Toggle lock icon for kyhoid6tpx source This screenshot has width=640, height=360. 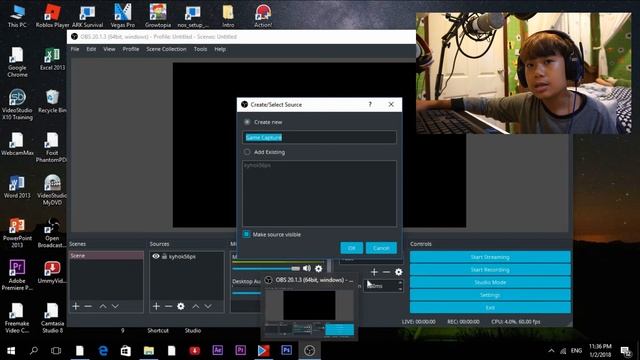[x=164, y=256]
